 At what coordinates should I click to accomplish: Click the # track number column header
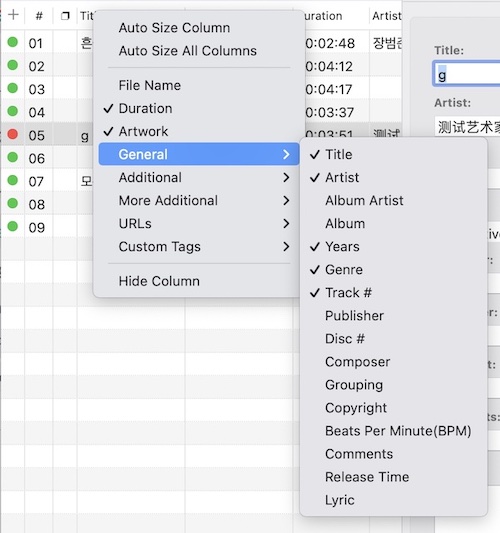coord(39,16)
